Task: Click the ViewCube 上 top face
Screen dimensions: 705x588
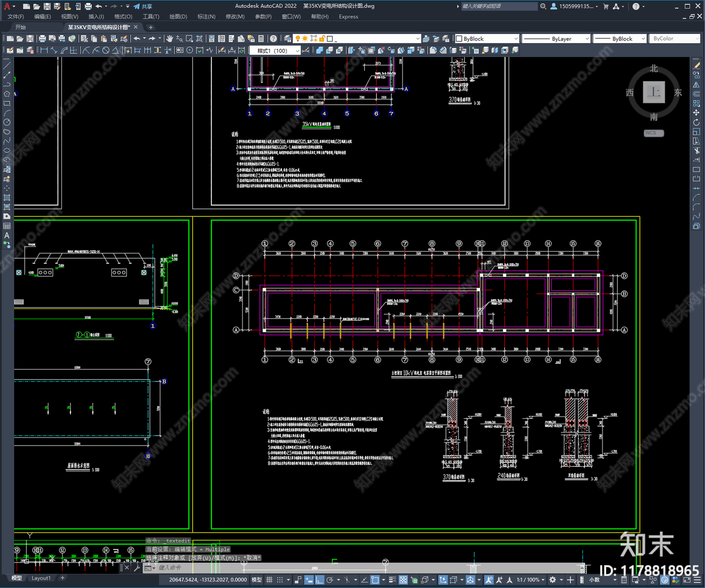Action: pos(654,92)
